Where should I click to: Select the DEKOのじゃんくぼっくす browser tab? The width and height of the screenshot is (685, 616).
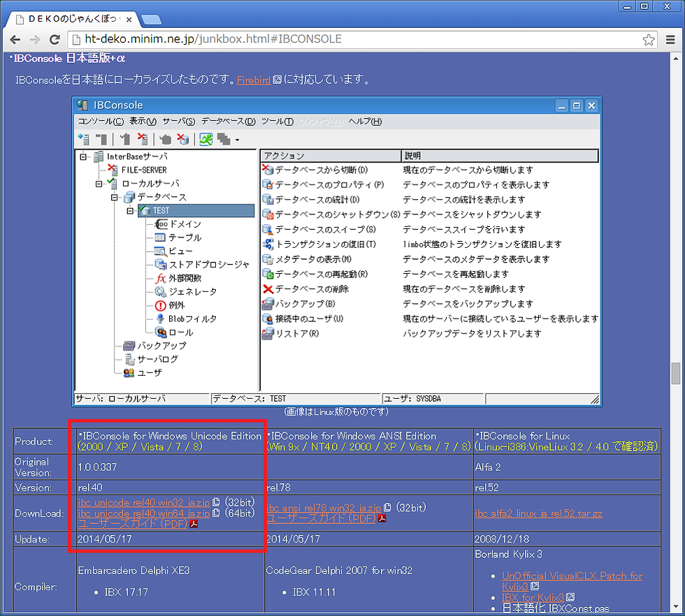[x=73, y=19]
